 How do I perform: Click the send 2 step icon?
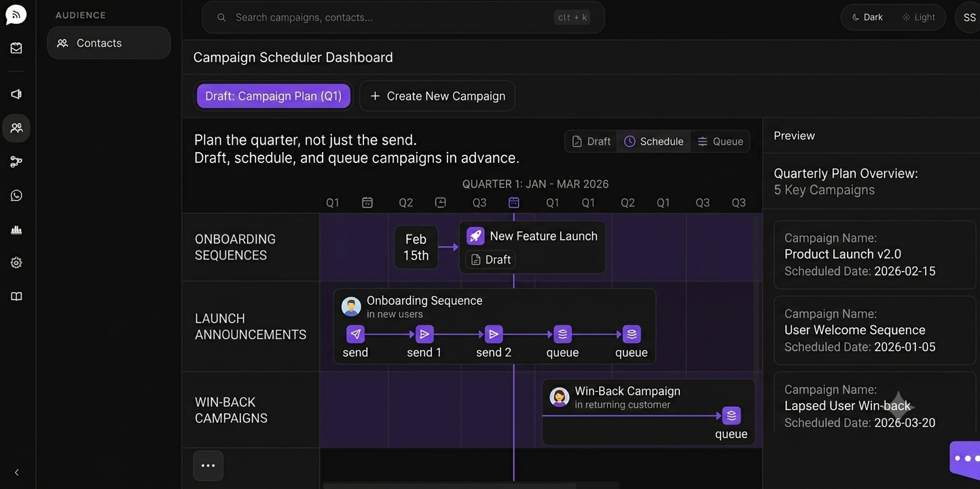(494, 334)
